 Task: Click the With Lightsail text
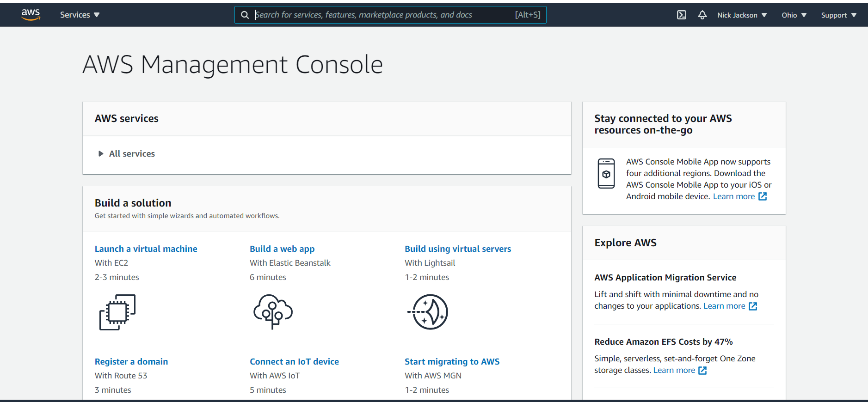tap(430, 263)
